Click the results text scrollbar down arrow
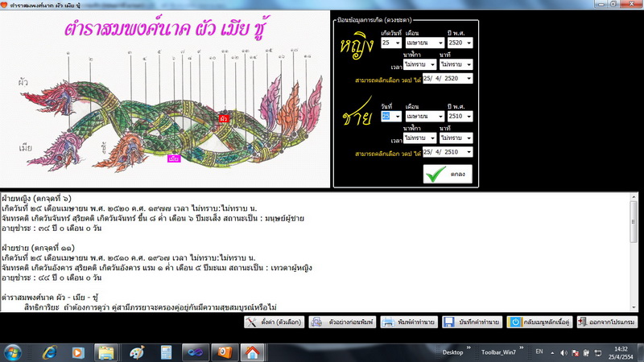Screen dimensions: 644x362 [634, 307]
